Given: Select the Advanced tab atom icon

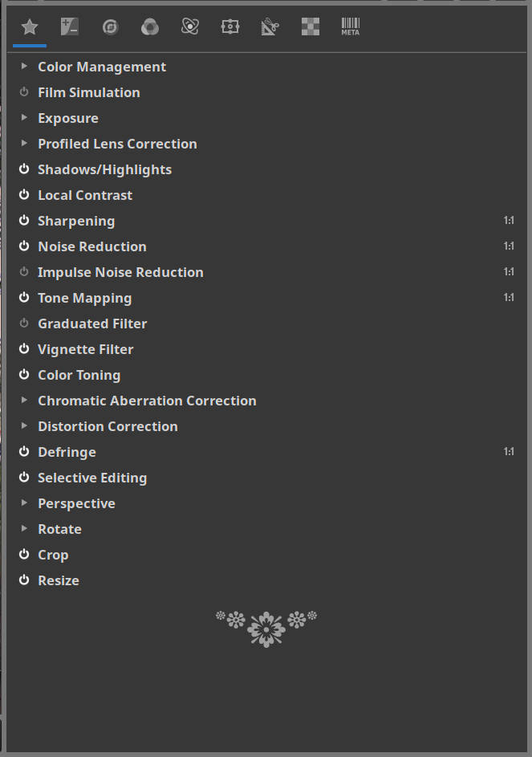Looking at the screenshot, I should (190, 27).
